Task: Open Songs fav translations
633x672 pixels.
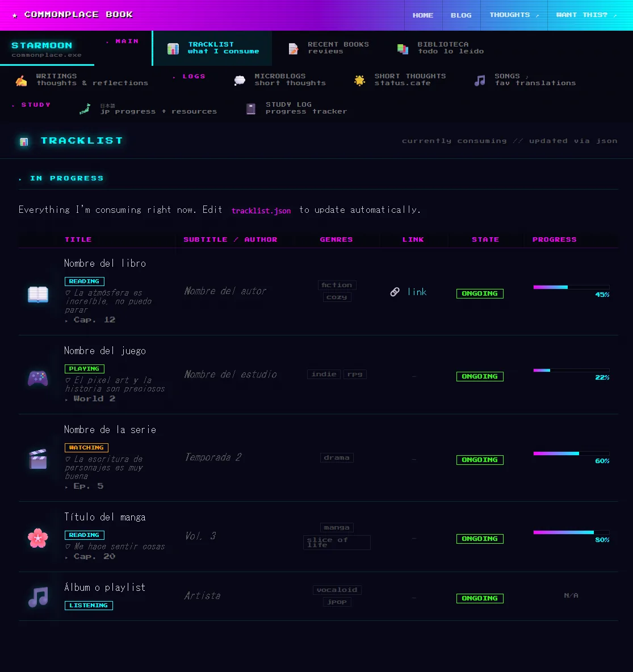Action: click(525, 79)
